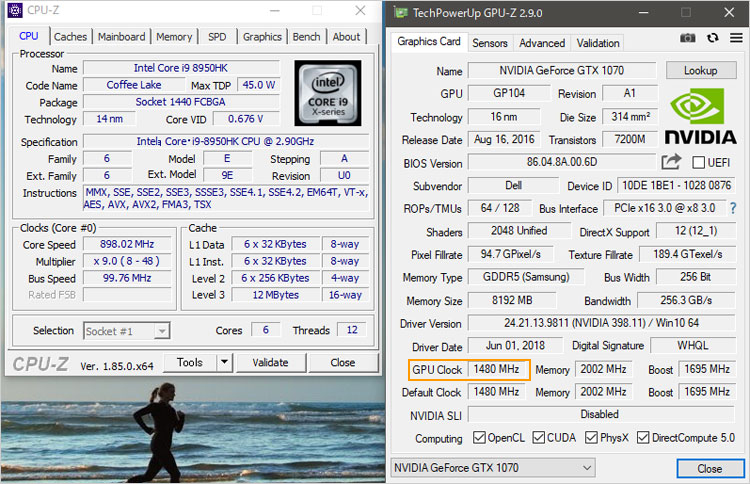Click the Multiplier value x 9.0 (8 - 48)
This screenshot has height=484, width=750.
[x=127, y=261]
